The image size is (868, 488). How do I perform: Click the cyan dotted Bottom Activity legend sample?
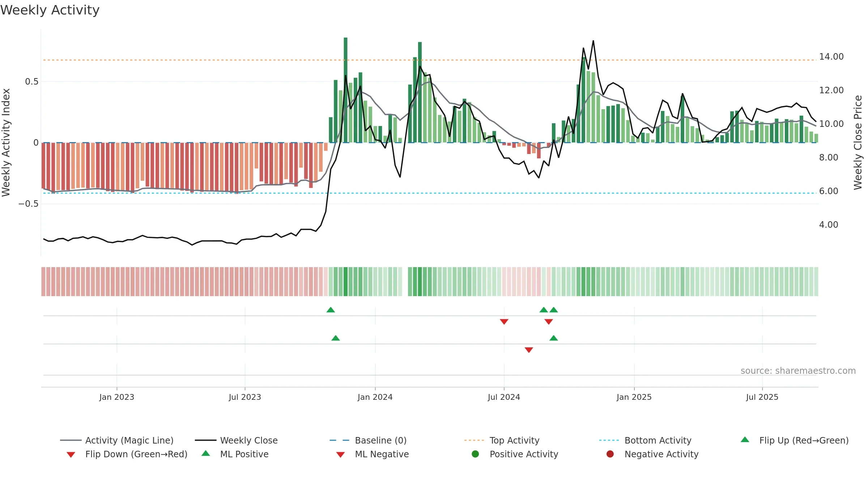(609, 440)
